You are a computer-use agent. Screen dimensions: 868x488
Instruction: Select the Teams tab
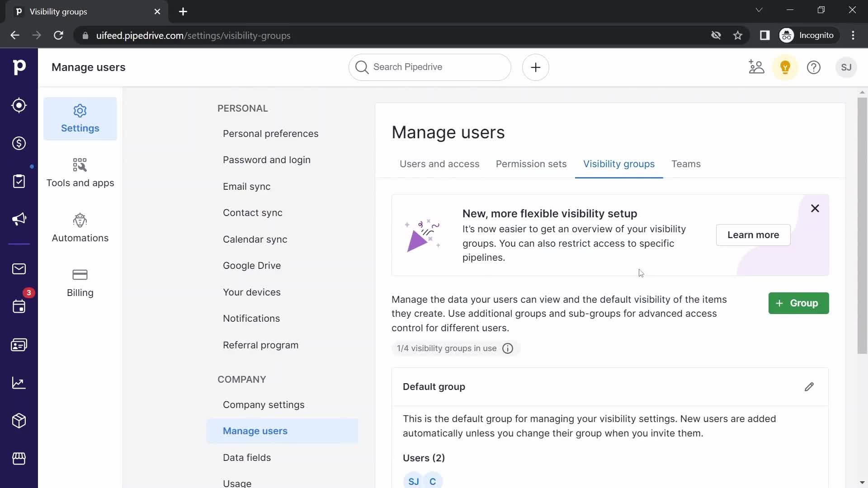click(x=686, y=164)
